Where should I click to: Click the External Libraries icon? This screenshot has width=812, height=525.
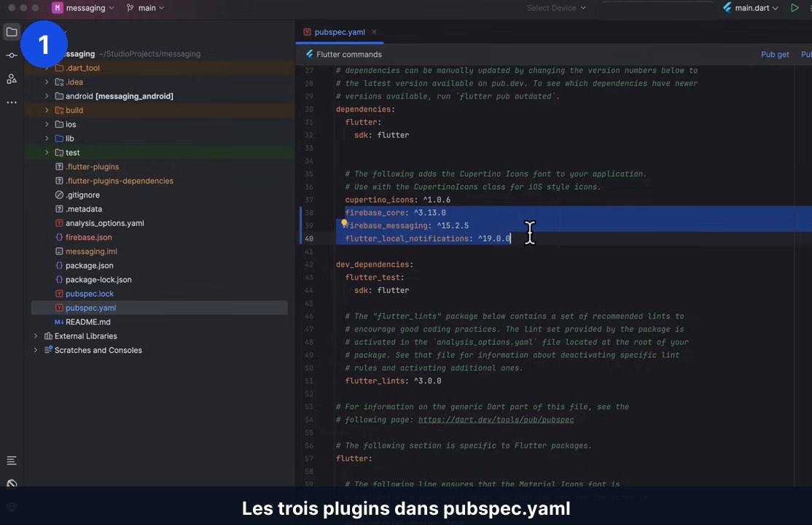point(48,336)
